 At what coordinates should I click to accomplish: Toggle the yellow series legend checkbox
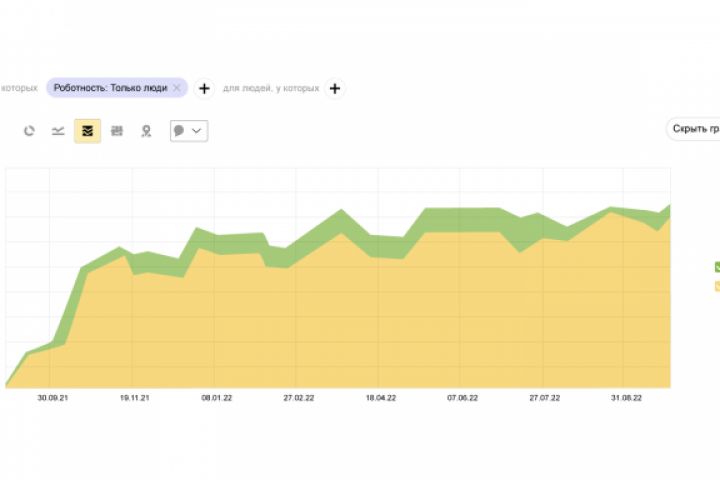coord(716,286)
